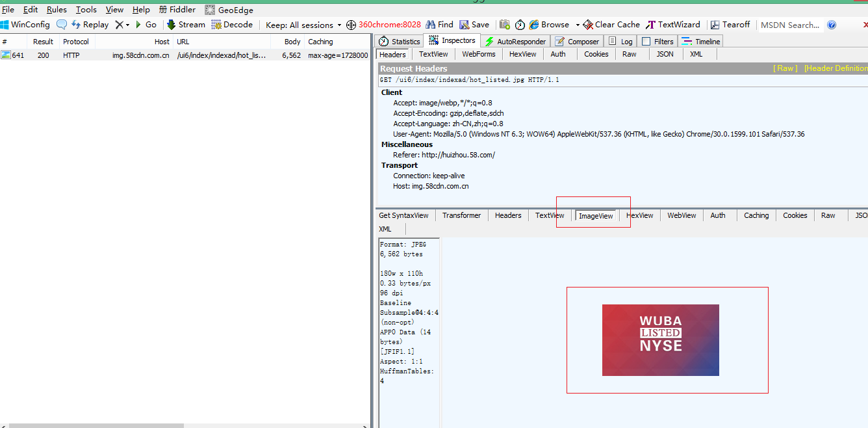Open the Help menu
The width and height of the screenshot is (868, 428).
(141, 10)
